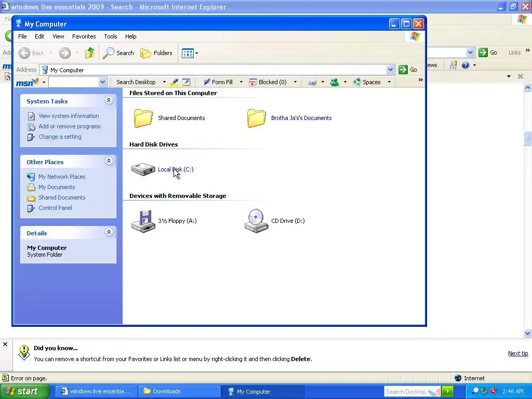This screenshot has height=399, width=532.
Task: Switch to windows live essentials taskbar item
Action: coord(97,391)
